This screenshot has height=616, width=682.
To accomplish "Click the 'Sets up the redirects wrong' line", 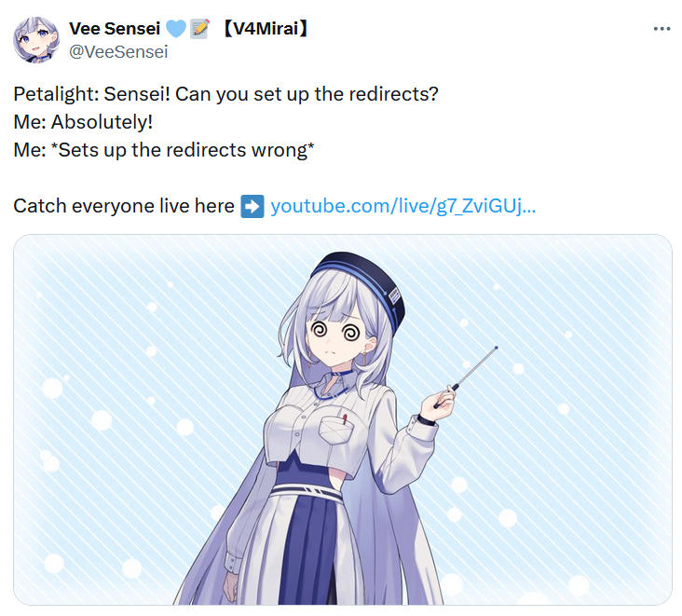I will 164,150.
